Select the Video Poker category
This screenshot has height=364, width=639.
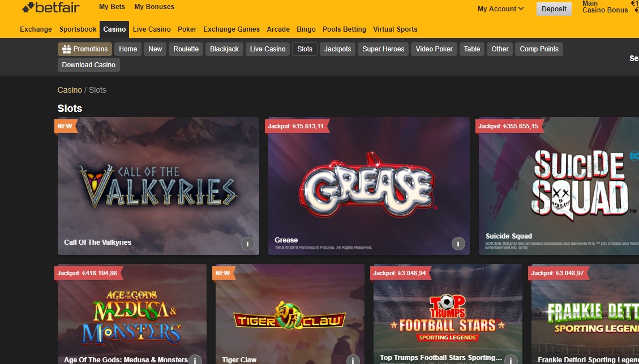tap(434, 49)
